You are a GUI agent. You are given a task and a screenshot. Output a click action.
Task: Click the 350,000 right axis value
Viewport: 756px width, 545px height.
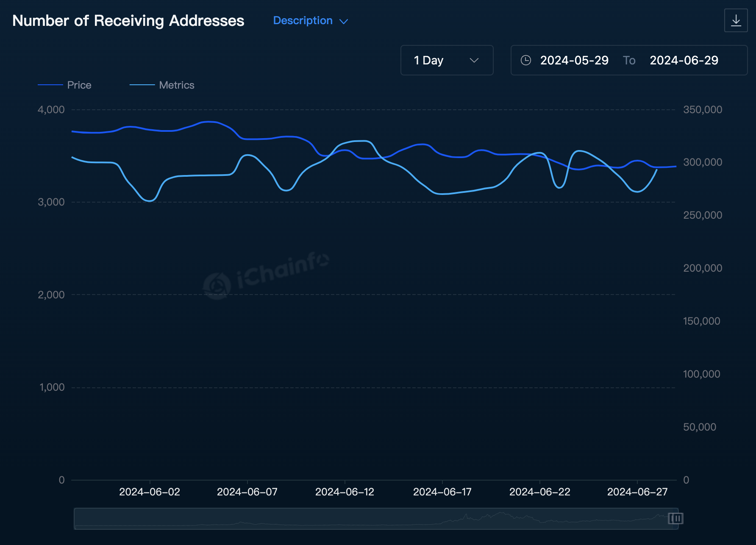pos(703,110)
